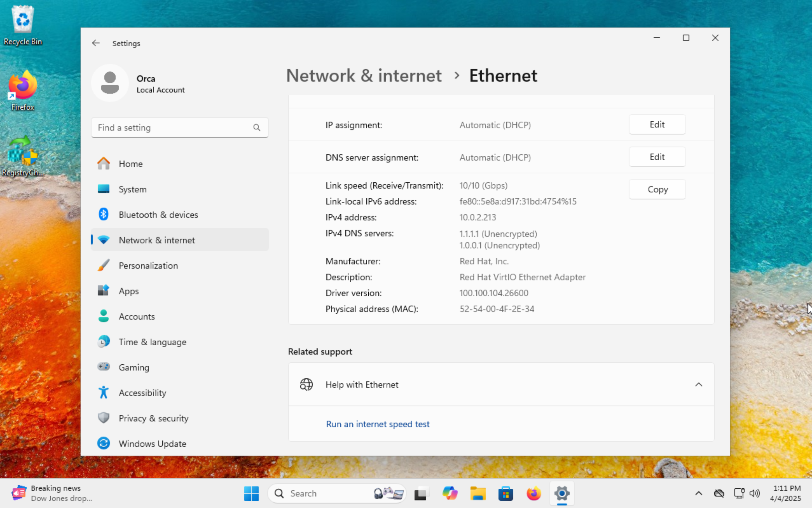Open the RegistryCh... desktop icon
The height and width of the screenshot is (508, 812).
(x=23, y=156)
